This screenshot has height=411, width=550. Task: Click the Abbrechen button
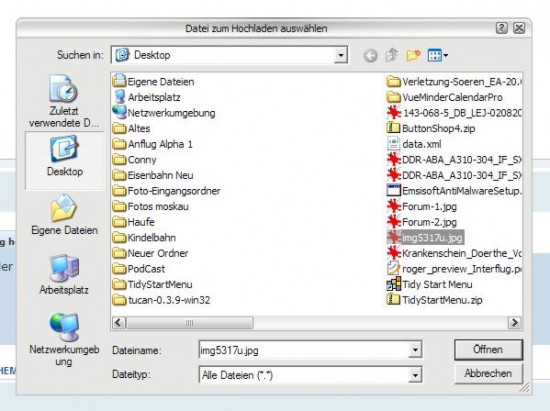coord(488,373)
